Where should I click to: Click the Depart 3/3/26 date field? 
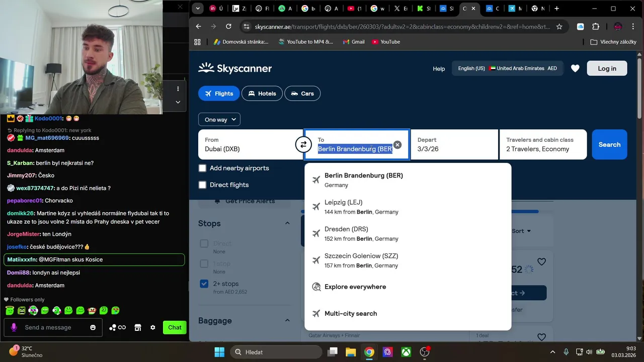pos(454,145)
